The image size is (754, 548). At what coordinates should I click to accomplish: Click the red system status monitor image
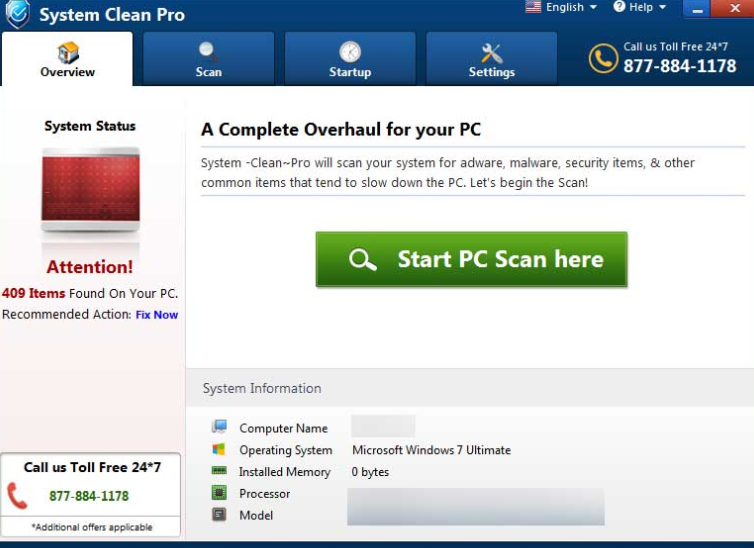(x=90, y=189)
